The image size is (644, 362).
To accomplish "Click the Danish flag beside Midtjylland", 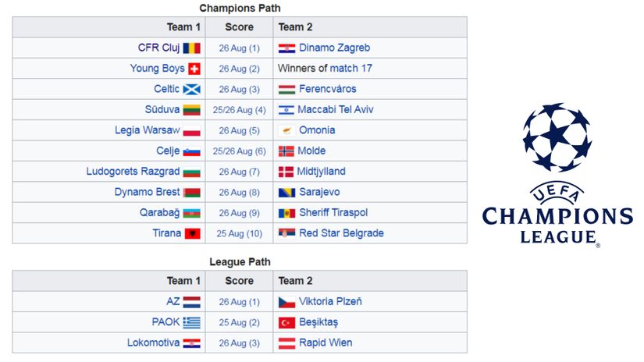I will click(x=286, y=172).
